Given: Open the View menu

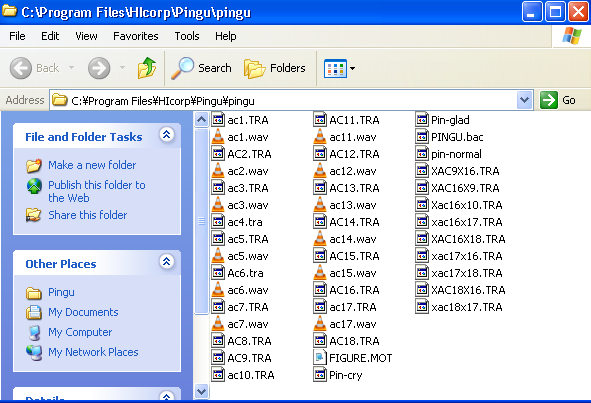Looking at the screenshot, I should coord(86,36).
